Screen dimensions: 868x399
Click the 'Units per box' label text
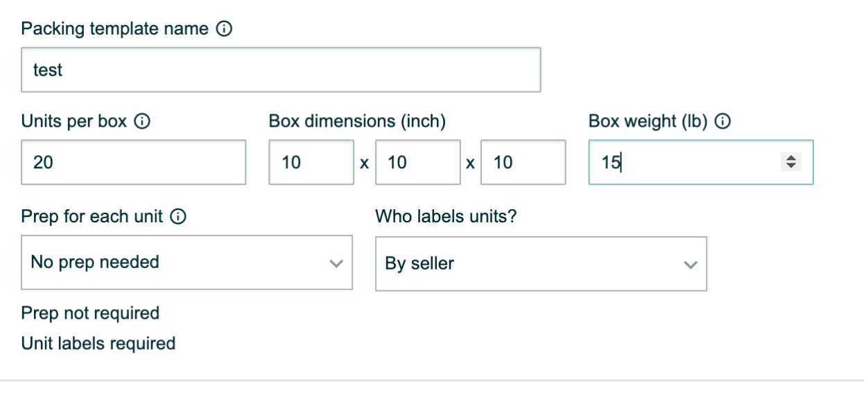coord(74,122)
